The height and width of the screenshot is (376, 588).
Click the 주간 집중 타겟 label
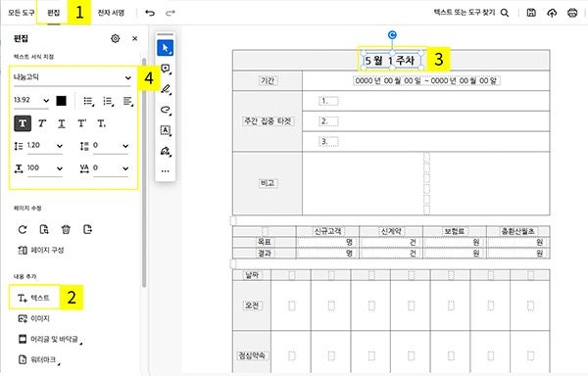click(268, 121)
